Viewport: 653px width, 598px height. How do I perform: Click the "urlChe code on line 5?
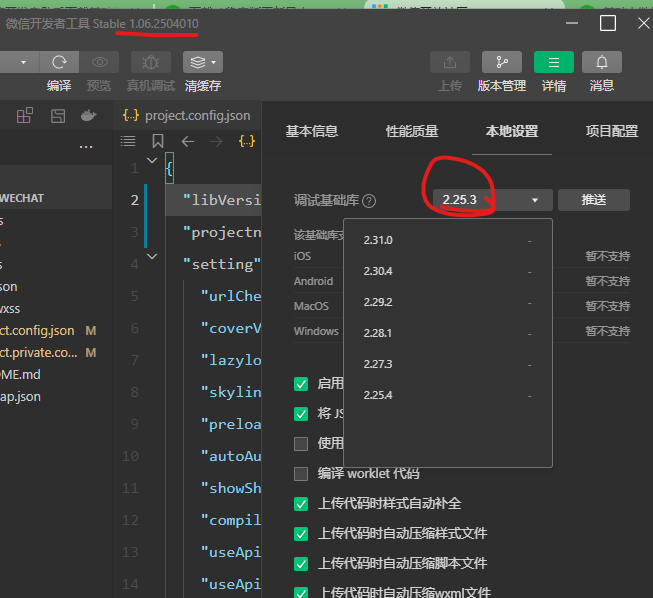[231, 296]
